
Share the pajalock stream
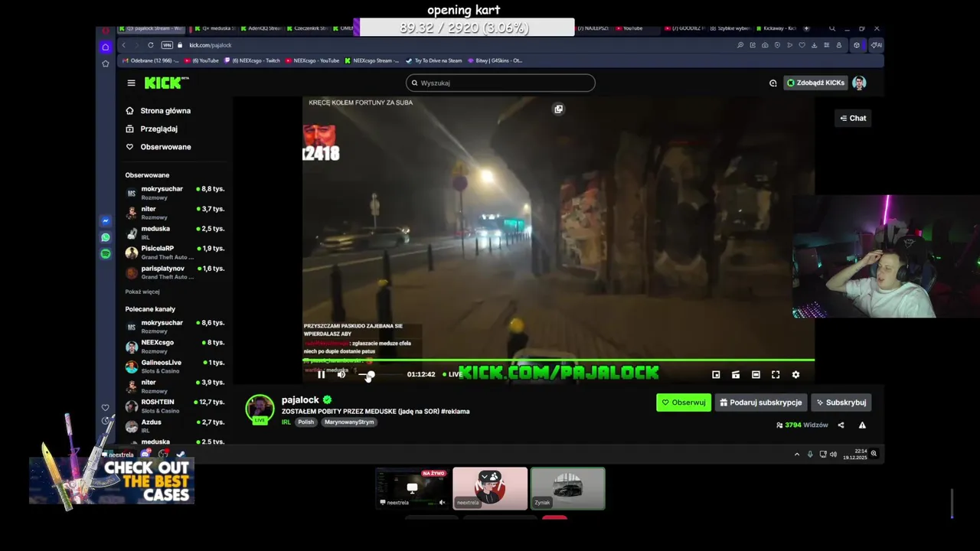click(841, 425)
